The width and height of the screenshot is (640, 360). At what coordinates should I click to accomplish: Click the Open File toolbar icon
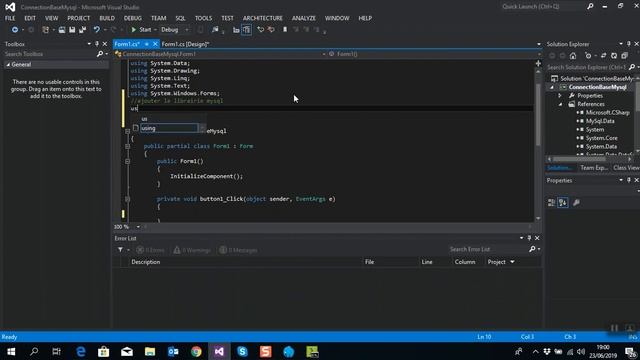(62, 30)
